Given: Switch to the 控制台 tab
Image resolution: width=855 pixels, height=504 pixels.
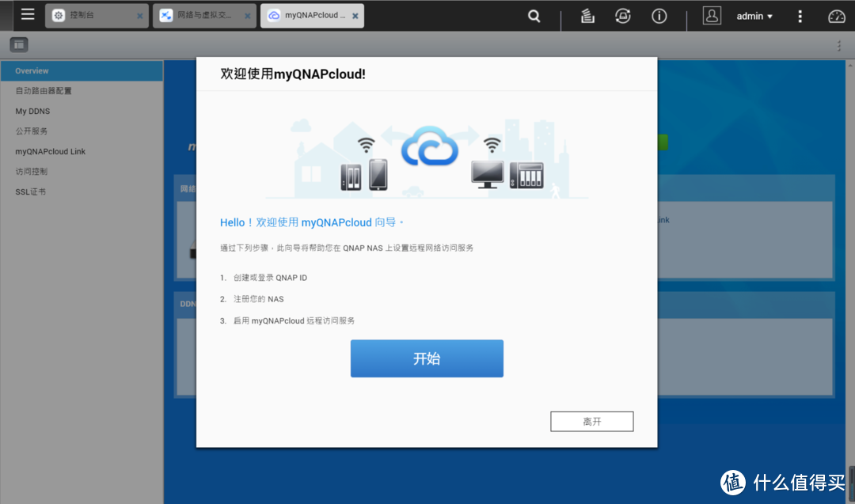Looking at the screenshot, I should pos(97,15).
